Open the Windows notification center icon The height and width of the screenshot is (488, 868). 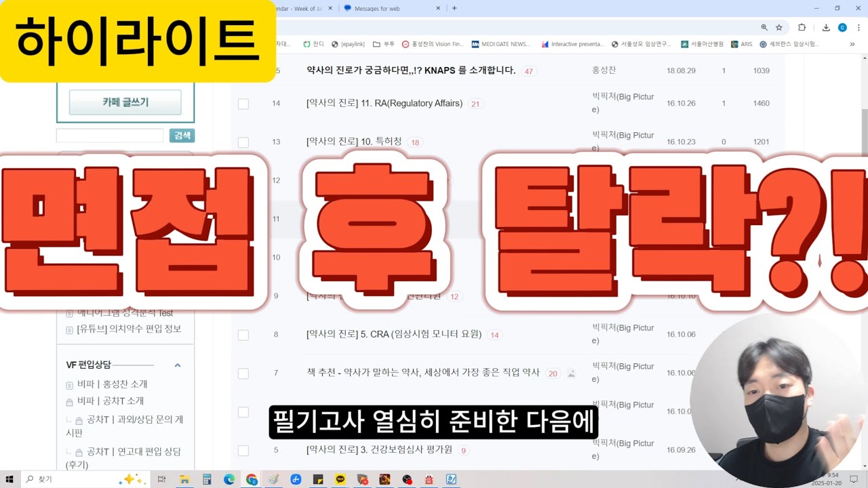[854, 479]
